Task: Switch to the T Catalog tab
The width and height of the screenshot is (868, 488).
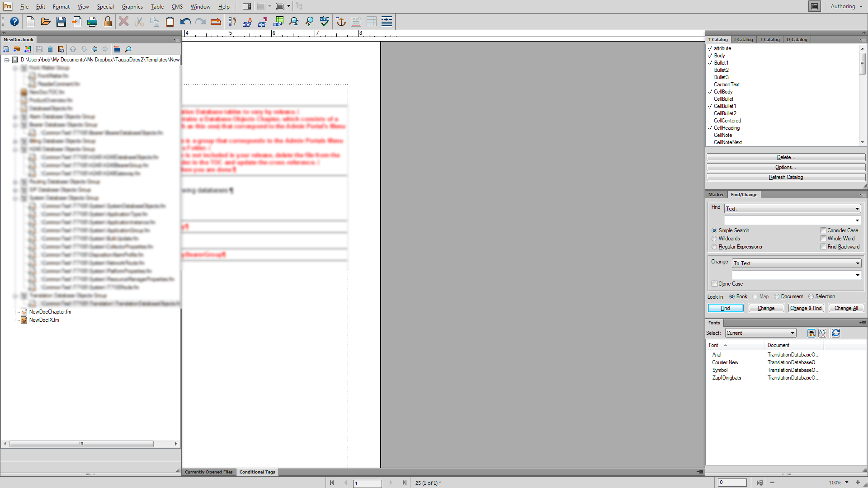Action: click(x=770, y=39)
